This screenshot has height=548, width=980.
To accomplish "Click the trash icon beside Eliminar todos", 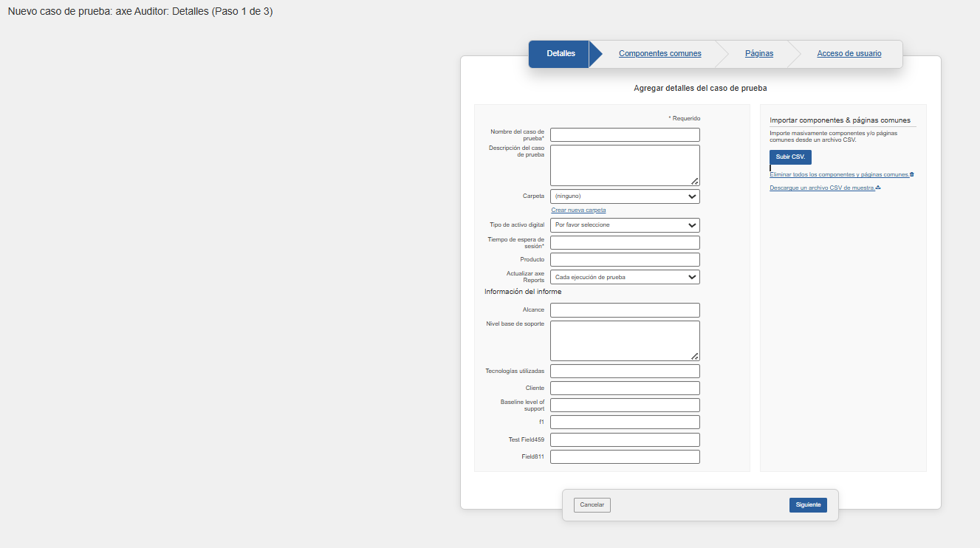I will [912, 174].
